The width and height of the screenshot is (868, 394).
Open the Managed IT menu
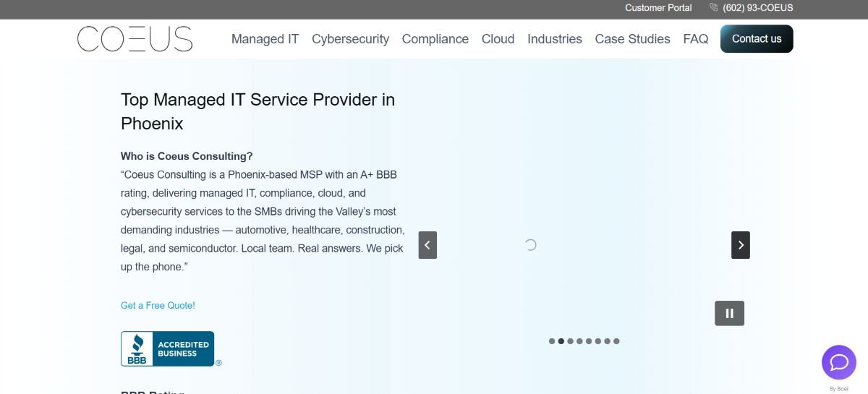(x=265, y=39)
